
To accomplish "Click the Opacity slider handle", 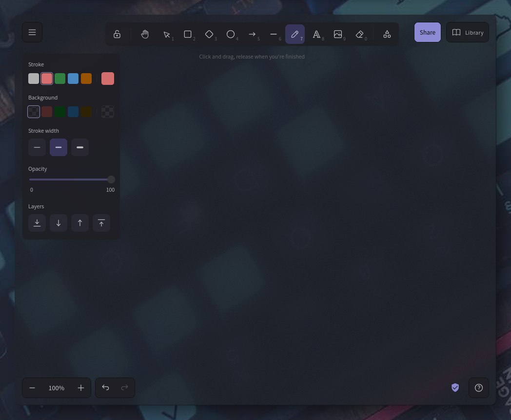I will (111, 180).
